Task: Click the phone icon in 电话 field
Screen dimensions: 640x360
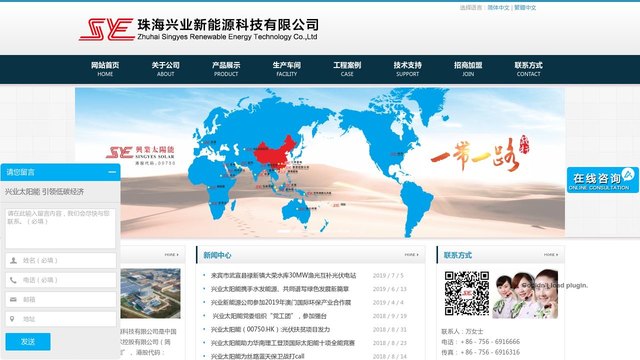Action: [x=13, y=280]
